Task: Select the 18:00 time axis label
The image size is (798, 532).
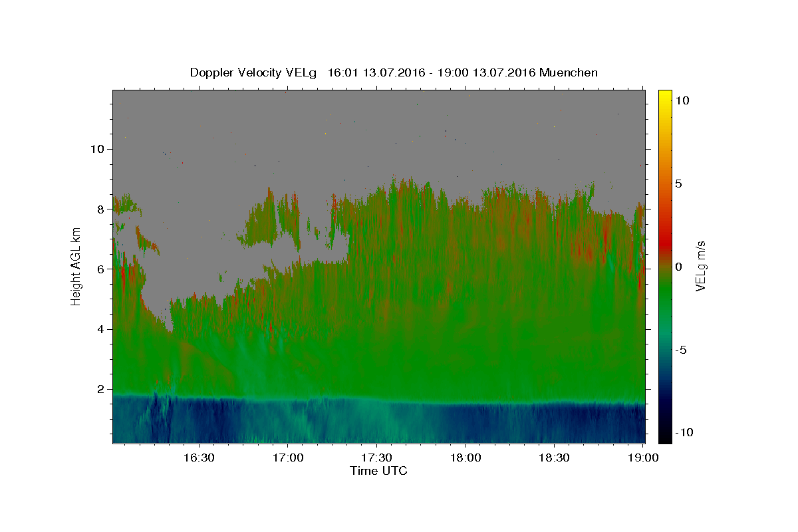Action: pos(465,458)
